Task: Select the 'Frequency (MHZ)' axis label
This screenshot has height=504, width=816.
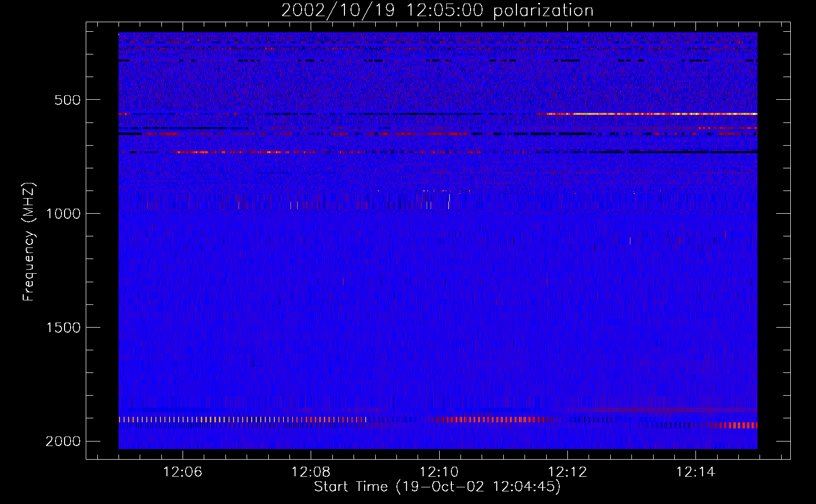Action: pyautogui.click(x=29, y=242)
